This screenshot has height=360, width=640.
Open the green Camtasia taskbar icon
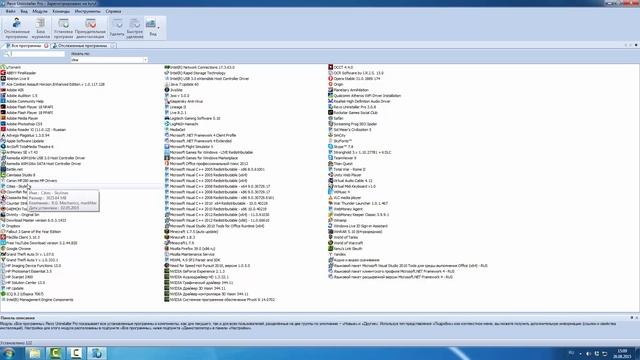pos(55,353)
